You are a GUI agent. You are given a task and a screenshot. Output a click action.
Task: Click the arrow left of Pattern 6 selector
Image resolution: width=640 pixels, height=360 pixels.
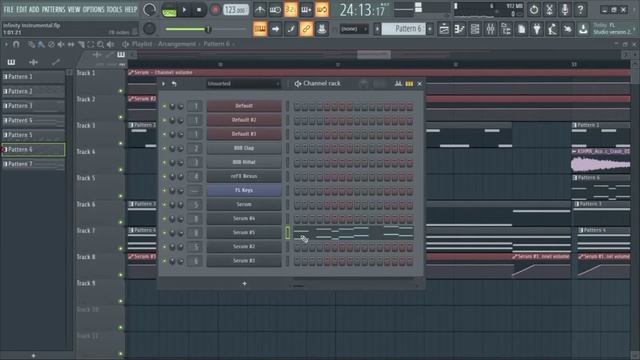click(377, 29)
